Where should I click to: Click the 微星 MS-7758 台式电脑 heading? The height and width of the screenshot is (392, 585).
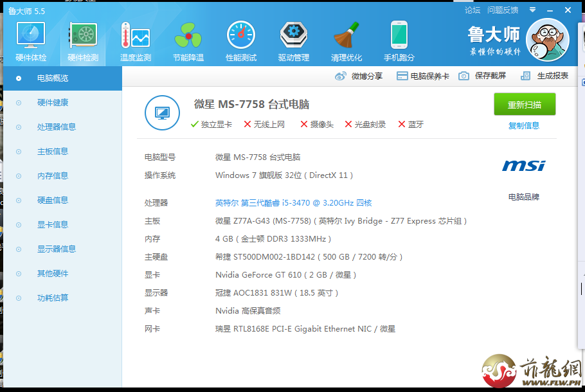click(x=251, y=104)
